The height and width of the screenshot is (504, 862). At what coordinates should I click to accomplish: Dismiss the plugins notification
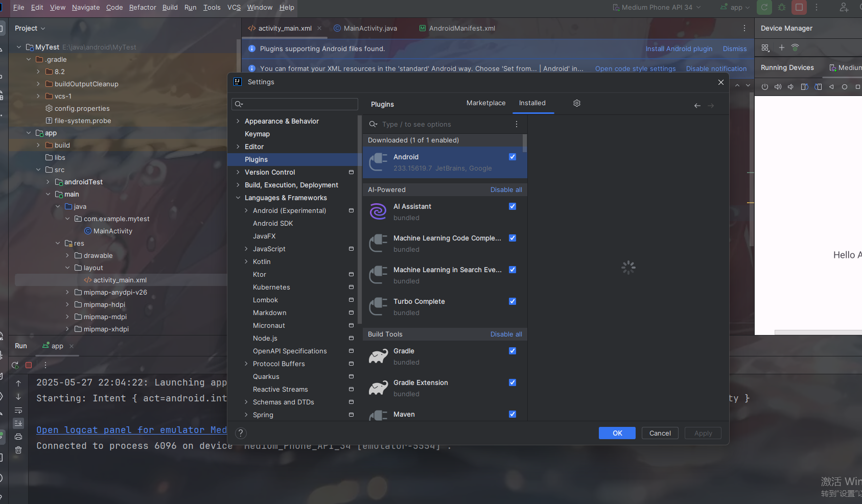(x=735, y=49)
